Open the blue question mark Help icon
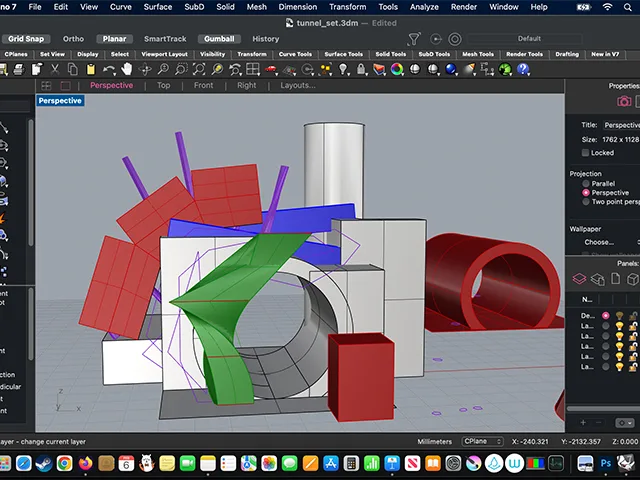The image size is (640, 480). click(x=523, y=69)
